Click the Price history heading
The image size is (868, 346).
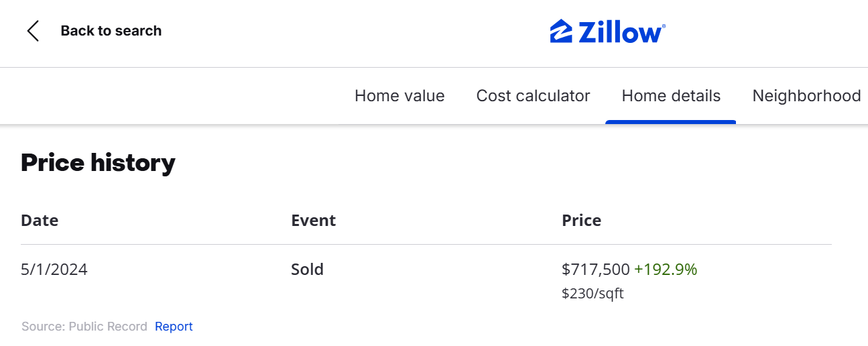click(x=98, y=162)
